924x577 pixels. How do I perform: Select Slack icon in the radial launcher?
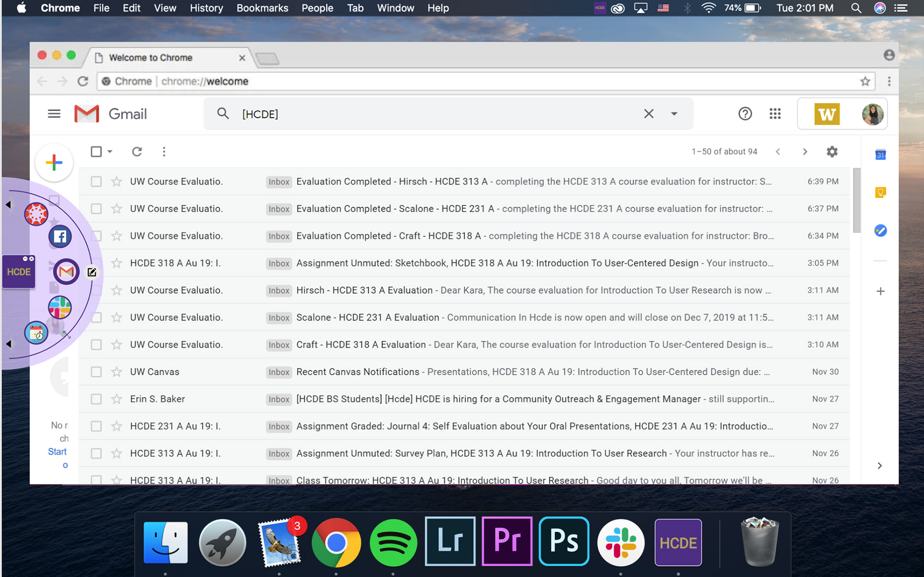pos(60,308)
